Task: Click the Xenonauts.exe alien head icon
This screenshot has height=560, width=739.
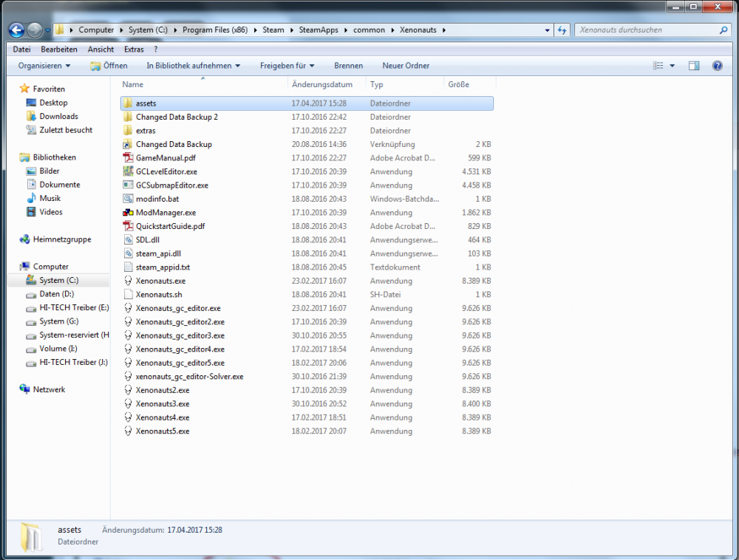Action: coord(128,281)
